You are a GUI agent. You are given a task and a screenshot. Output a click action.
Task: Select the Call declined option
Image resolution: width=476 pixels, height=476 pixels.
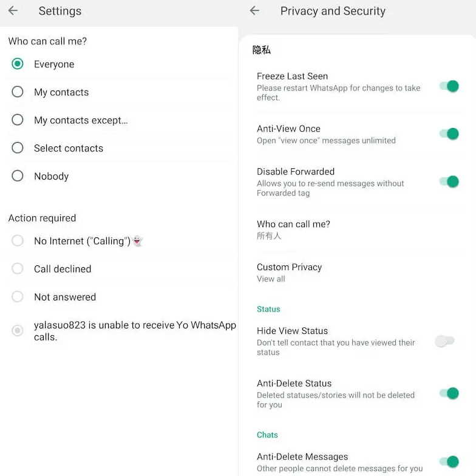(18, 268)
